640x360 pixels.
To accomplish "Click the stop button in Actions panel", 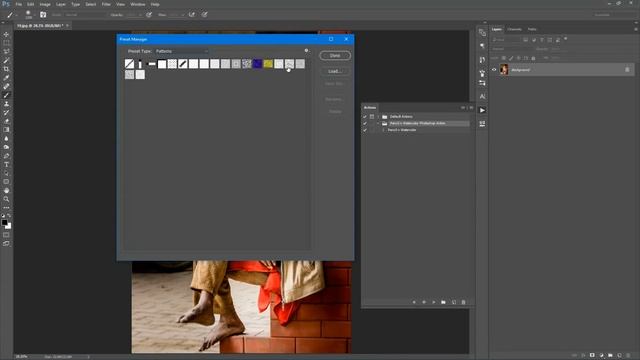I will click(x=414, y=302).
